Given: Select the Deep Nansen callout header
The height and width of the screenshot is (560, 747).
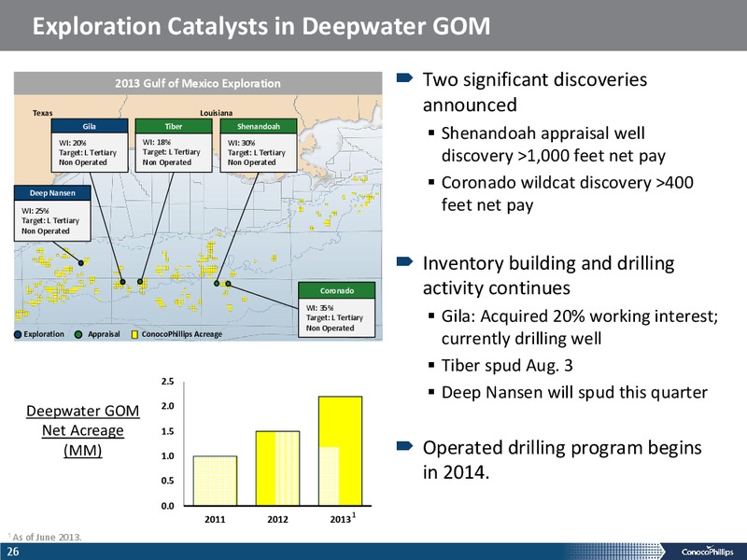Looking at the screenshot, I should [52, 193].
